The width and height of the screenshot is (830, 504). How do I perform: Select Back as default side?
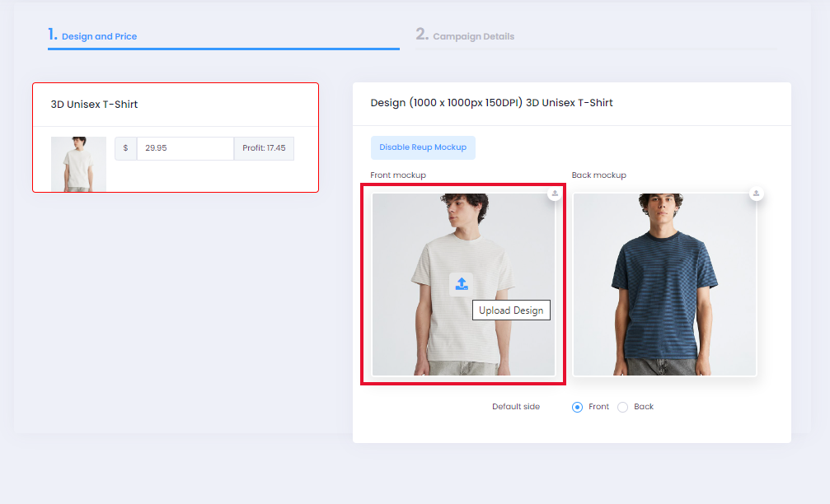[x=622, y=407]
